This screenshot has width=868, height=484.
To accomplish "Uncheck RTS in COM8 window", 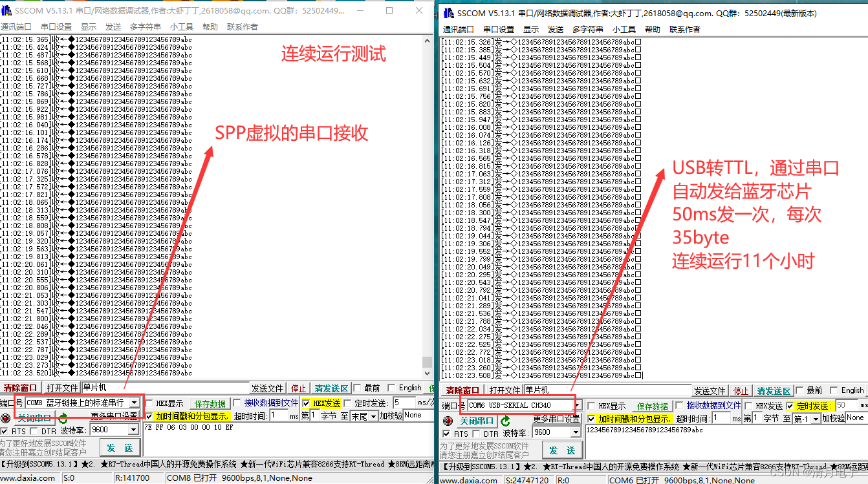I will click(5, 431).
